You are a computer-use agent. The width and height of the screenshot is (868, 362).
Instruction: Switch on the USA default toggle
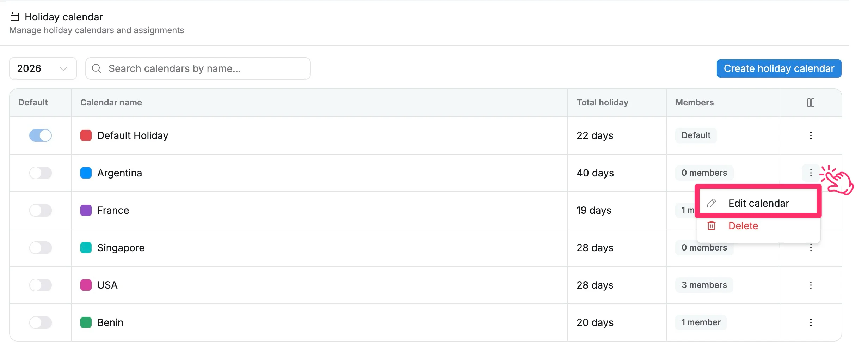pyautogui.click(x=41, y=285)
